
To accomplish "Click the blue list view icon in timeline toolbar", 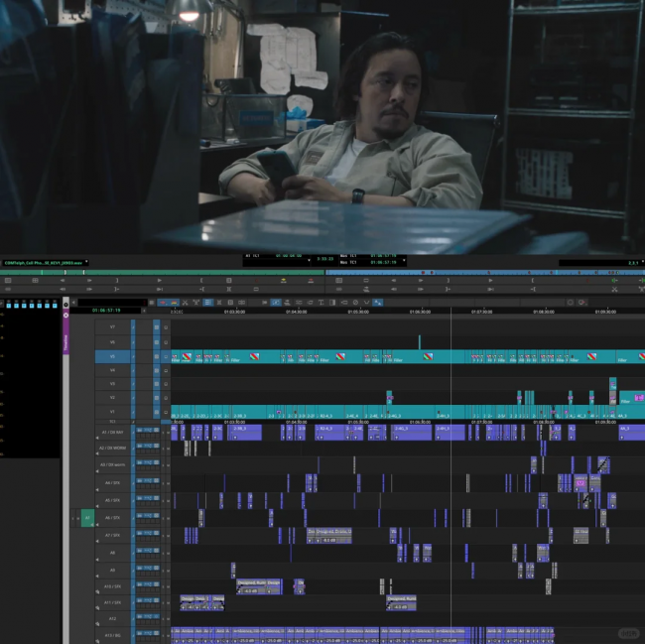I will click(208, 303).
